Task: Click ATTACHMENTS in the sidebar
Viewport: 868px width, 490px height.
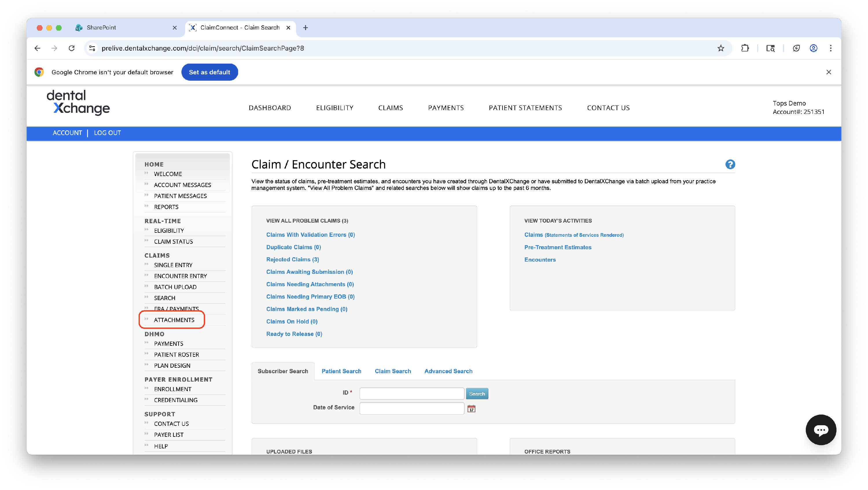Action: [174, 320]
